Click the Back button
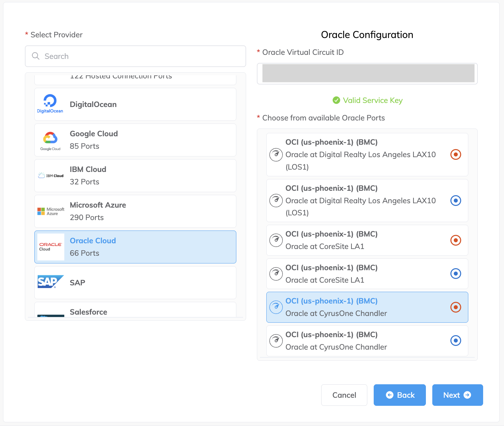 (x=400, y=395)
